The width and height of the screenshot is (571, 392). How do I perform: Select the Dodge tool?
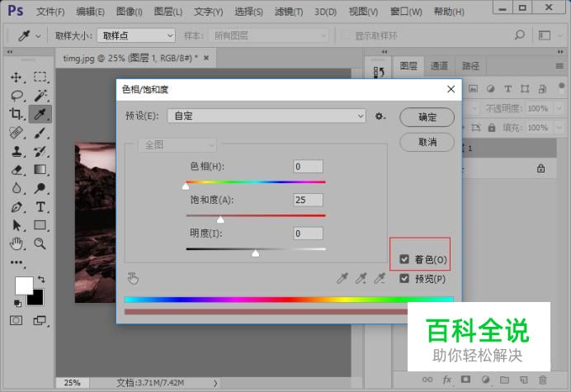point(40,188)
